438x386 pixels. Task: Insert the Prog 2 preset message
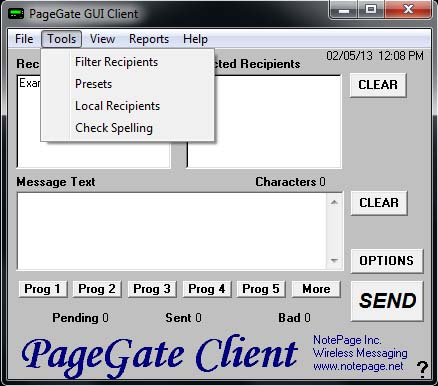pyautogui.click(x=97, y=289)
